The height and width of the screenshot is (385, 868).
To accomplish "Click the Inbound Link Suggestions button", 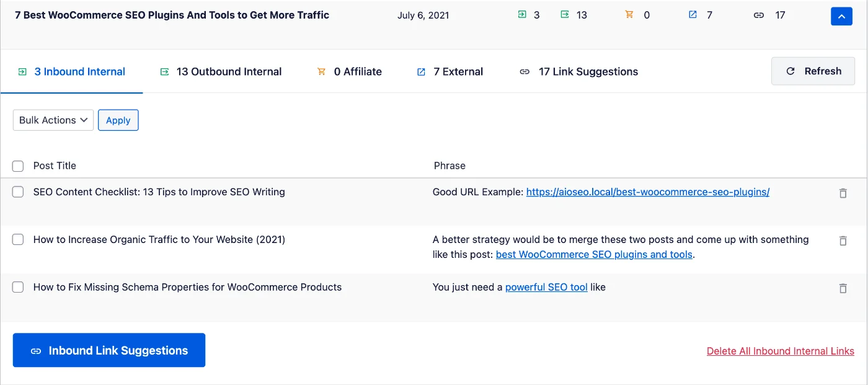I will [109, 350].
